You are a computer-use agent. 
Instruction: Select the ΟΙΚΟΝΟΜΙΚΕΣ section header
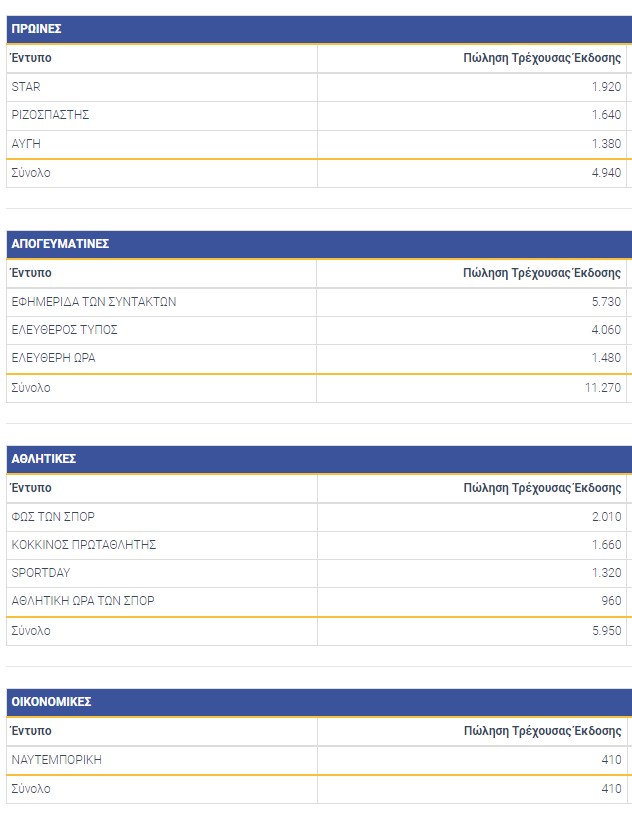pyautogui.click(x=51, y=702)
